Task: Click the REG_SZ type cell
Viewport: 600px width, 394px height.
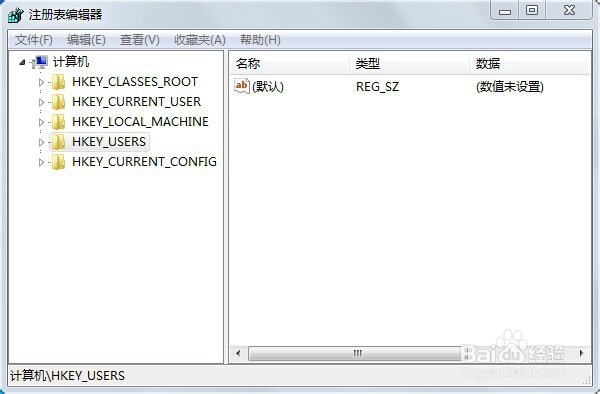Action: tap(377, 87)
